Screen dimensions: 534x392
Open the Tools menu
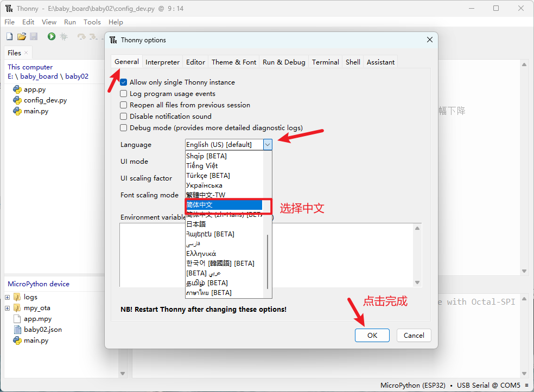92,22
